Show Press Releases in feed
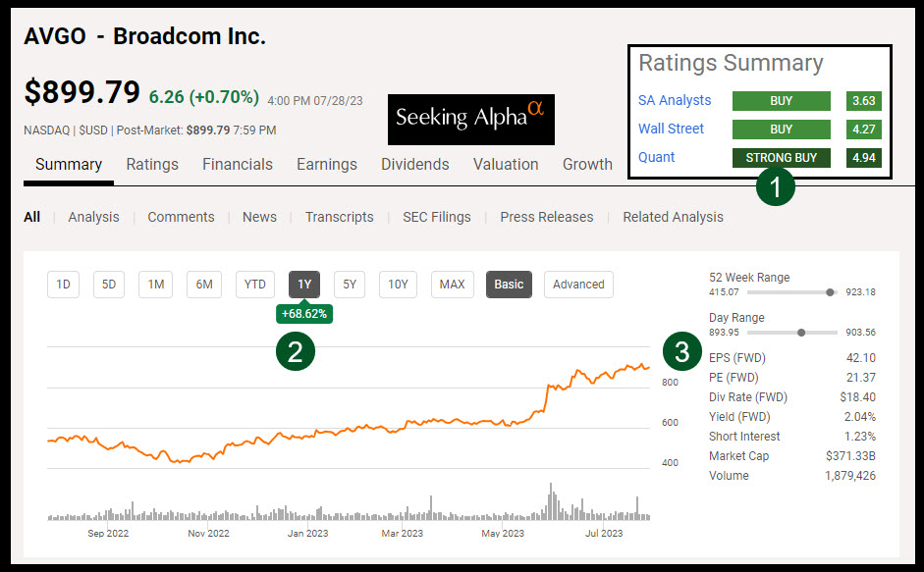The height and width of the screenshot is (572, 924). pyautogui.click(x=546, y=217)
